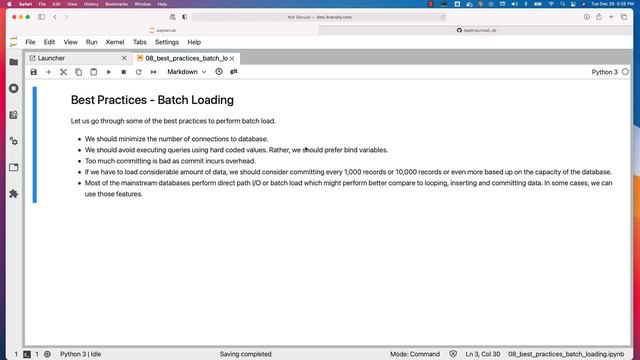This screenshot has height=360, width=640.
Task: Interrupt the kernel with stop button
Action: point(124,72)
